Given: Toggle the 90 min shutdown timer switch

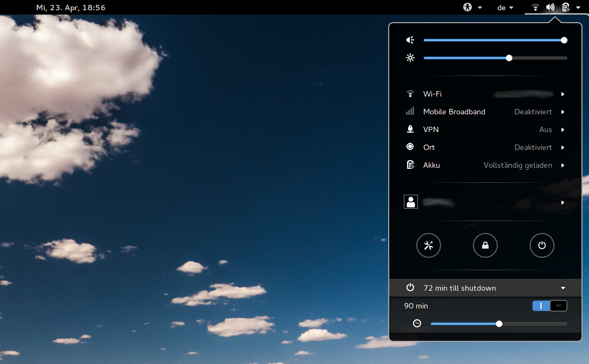Looking at the screenshot, I should (x=550, y=305).
